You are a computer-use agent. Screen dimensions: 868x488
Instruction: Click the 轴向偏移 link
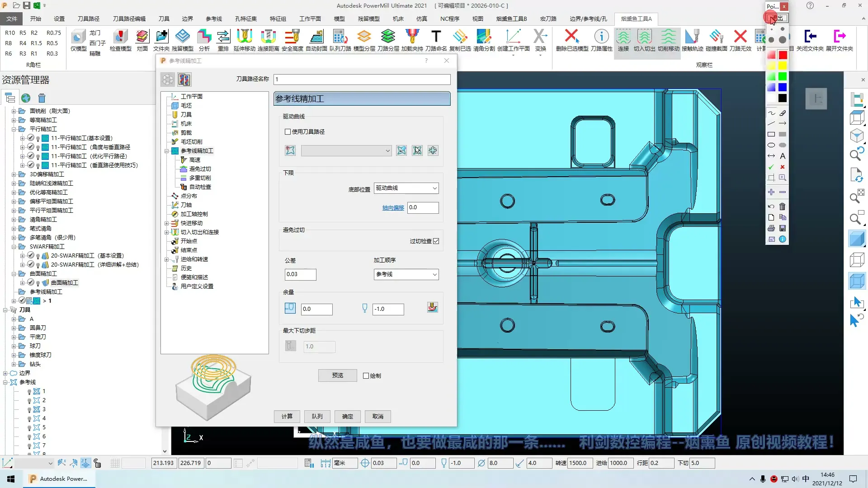click(x=393, y=208)
